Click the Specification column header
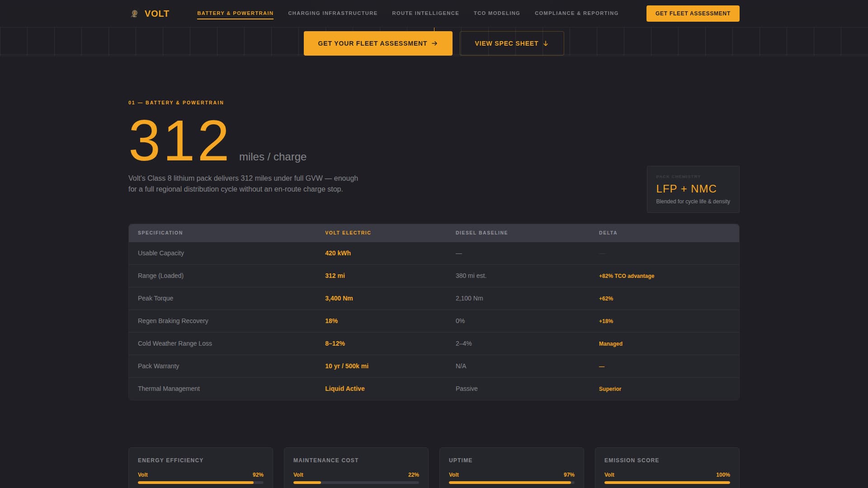Image resolution: width=868 pixels, height=488 pixels. 160,233
